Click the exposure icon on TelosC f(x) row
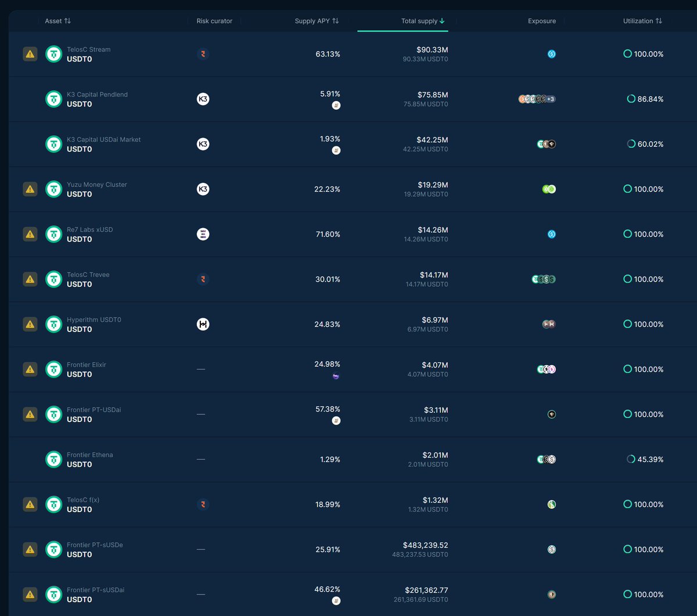 [x=552, y=505]
